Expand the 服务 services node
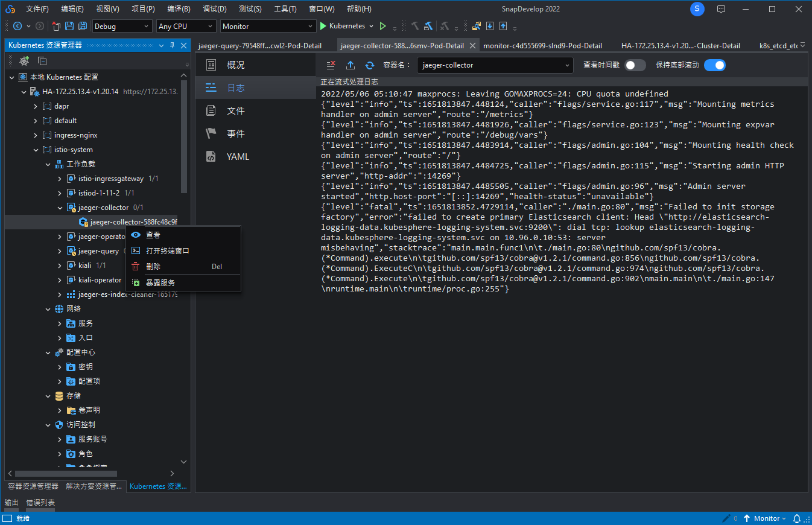 [59, 323]
